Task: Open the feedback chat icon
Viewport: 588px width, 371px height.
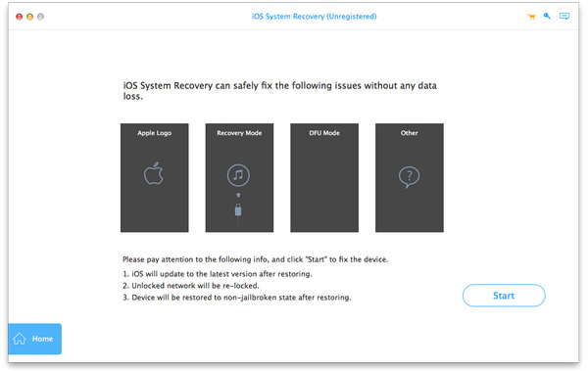Action: (x=564, y=16)
